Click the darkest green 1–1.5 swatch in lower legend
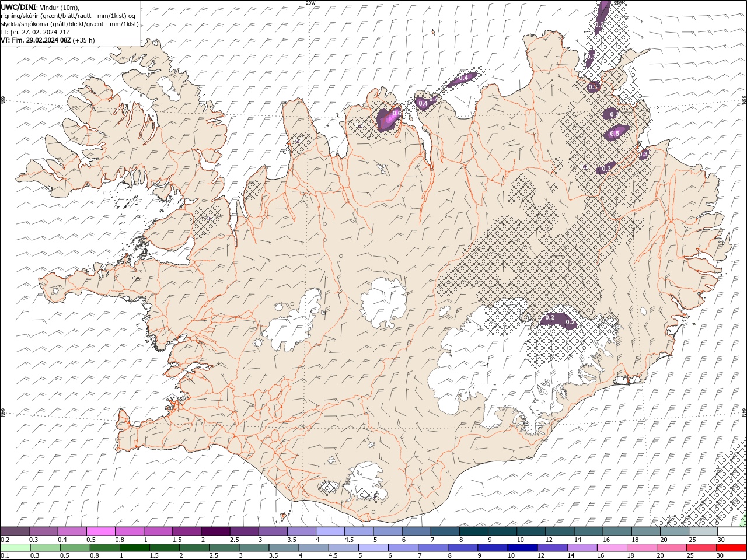 [134, 547]
